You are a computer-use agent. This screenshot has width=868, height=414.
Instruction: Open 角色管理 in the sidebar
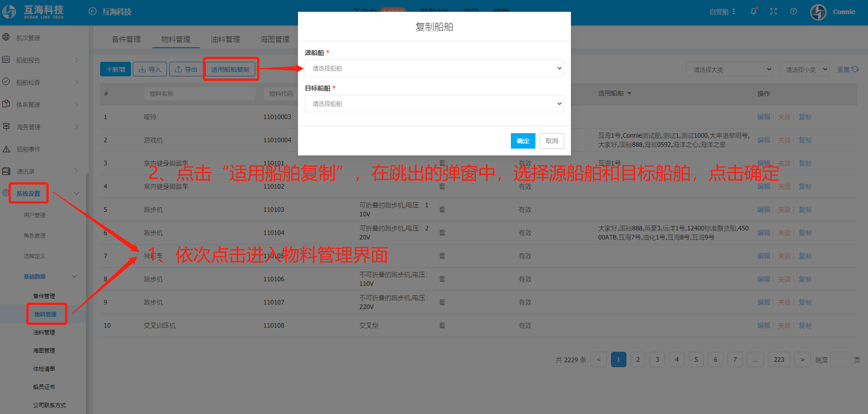tap(35, 235)
